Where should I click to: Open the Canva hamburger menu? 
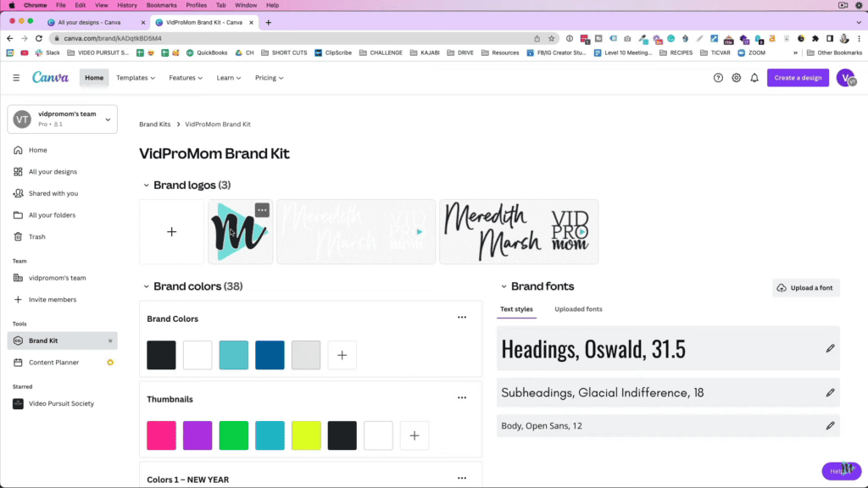(x=16, y=78)
